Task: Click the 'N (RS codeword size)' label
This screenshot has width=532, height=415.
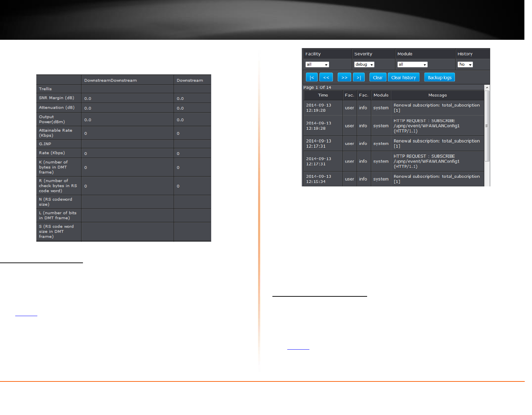Action: click(55, 202)
